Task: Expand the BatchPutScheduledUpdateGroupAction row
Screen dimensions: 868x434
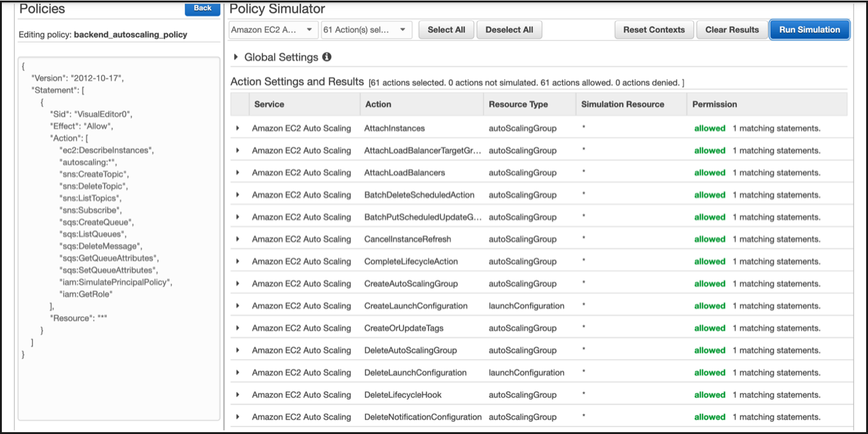Action: (x=238, y=217)
